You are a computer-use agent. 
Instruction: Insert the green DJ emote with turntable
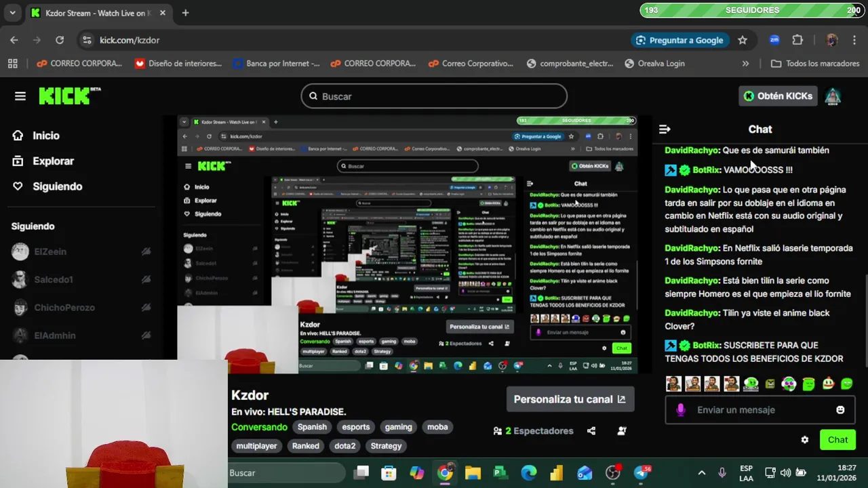[x=751, y=384]
